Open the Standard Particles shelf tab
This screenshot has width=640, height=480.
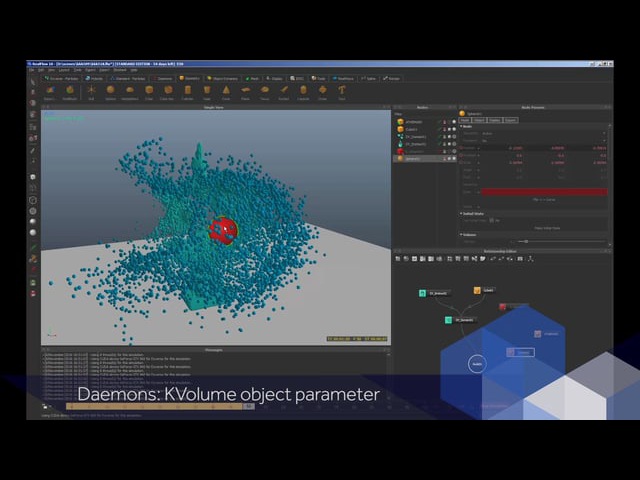[x=128, y=78]
